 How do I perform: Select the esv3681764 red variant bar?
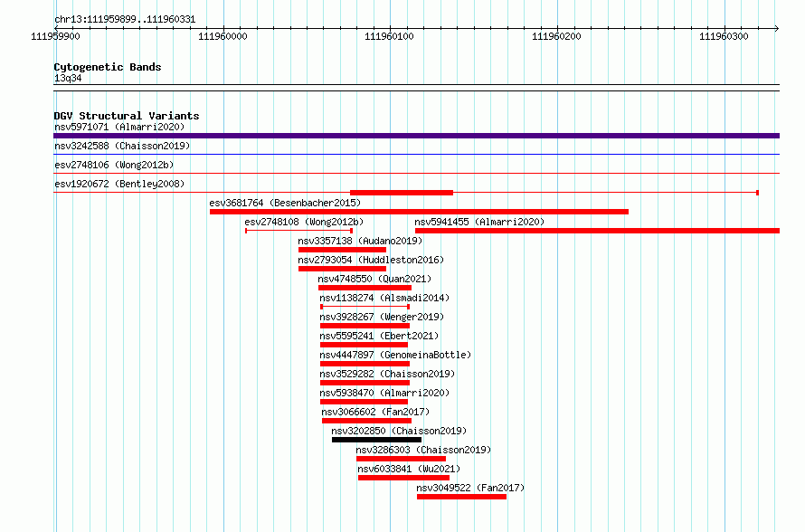pyautogui.click(x=419, y=212)
